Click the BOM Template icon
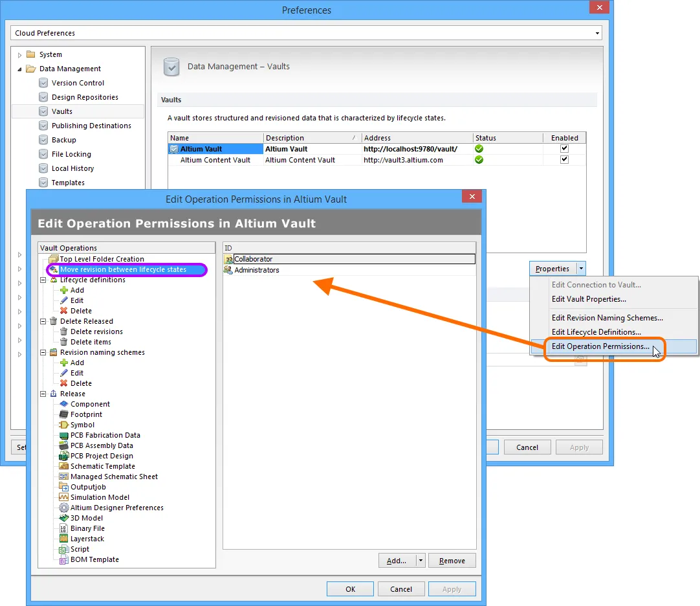 [x=64, y=559]
